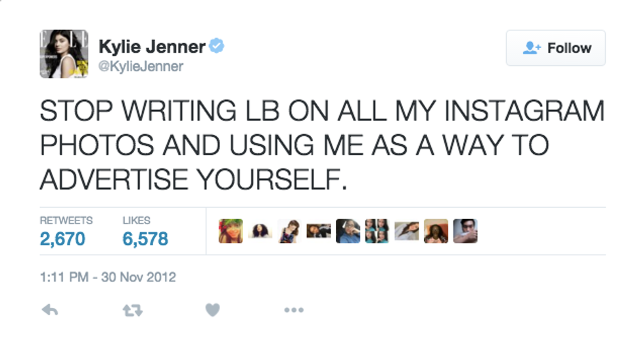Click the avatar with the orange background
644x348 pixels.
coord(436,231)
